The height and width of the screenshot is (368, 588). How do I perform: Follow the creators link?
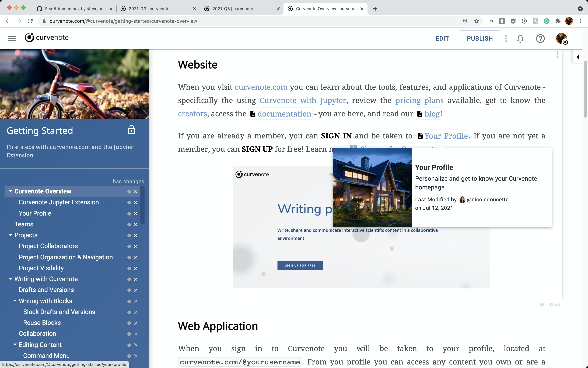tap(192, 114)
